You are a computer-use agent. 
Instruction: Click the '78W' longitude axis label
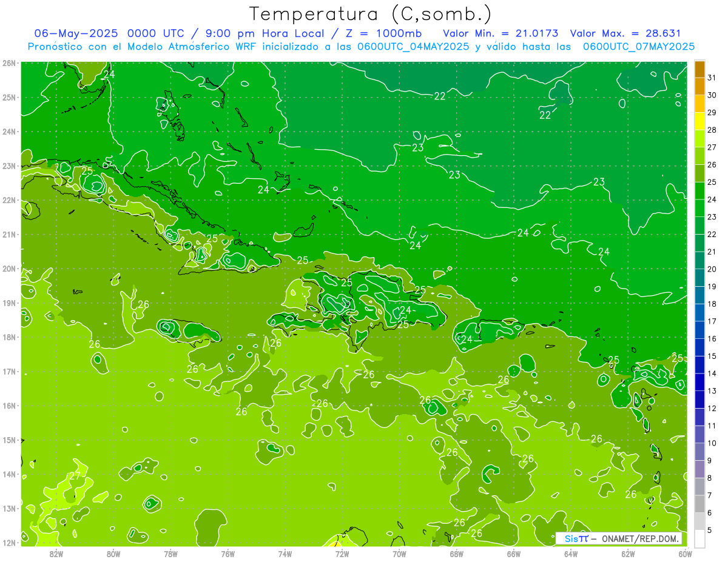[170, 553]
